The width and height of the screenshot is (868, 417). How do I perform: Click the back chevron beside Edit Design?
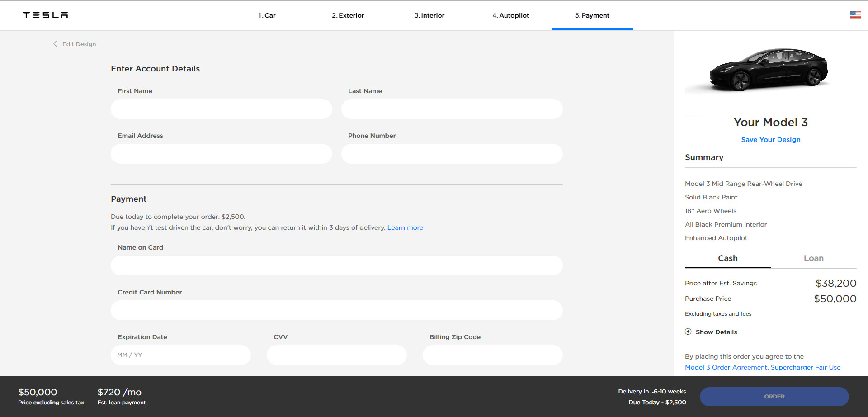(55, 44)
